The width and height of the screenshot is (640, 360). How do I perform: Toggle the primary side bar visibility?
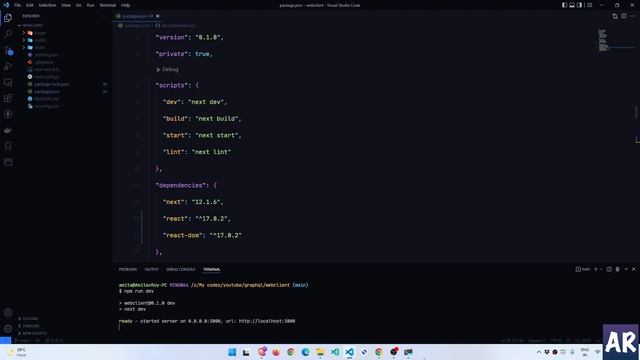pos(564,5)
